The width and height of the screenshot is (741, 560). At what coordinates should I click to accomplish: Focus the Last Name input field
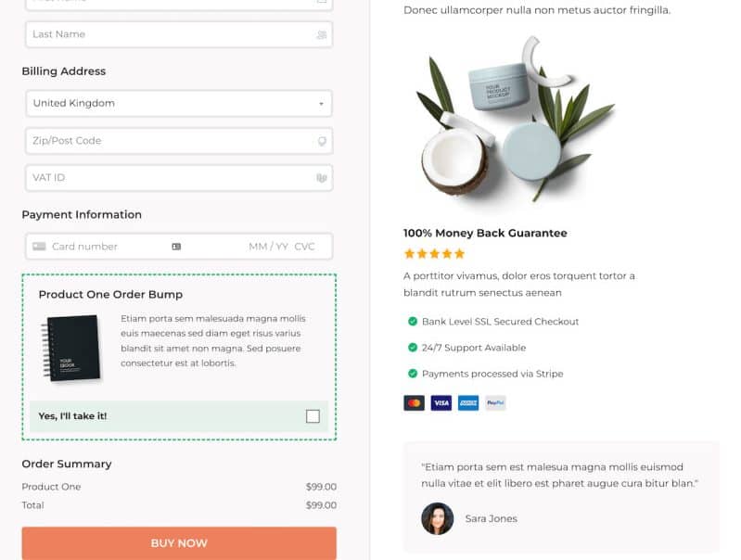(179, 34)
